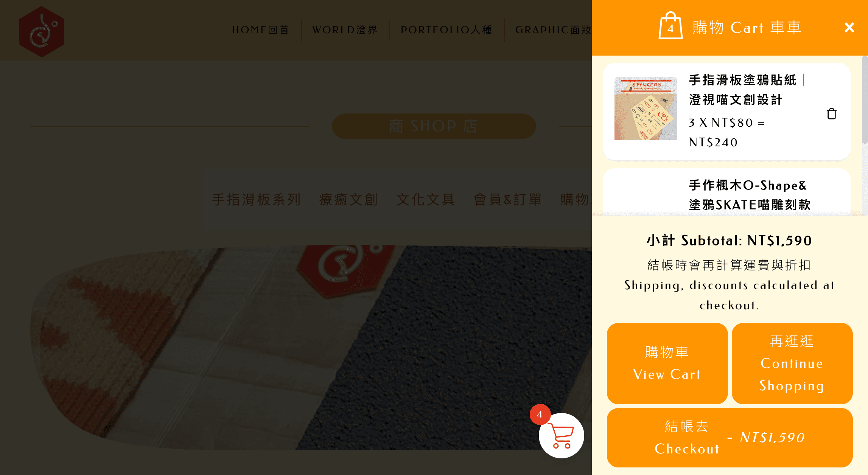Delete the sticker item using the trash icon
Screen dimensions: 868x475
tap(831, 113)
